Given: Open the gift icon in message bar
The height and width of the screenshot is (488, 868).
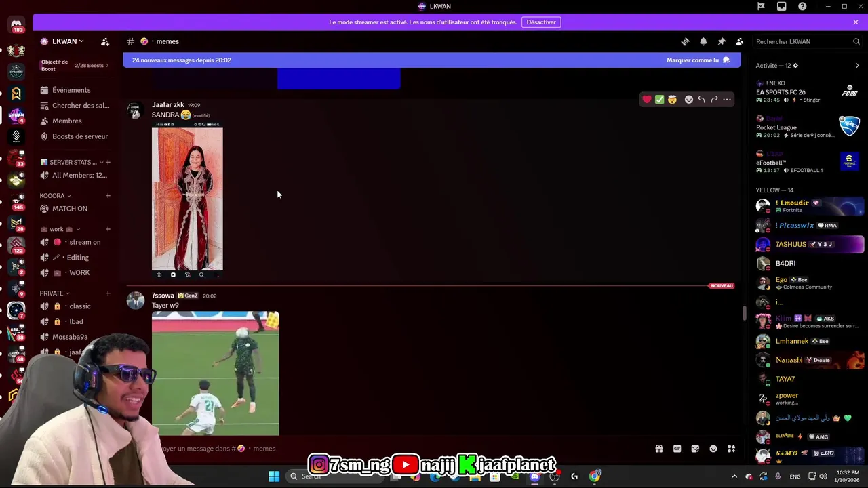Looking at the screenshot, I should coord(658,449).
